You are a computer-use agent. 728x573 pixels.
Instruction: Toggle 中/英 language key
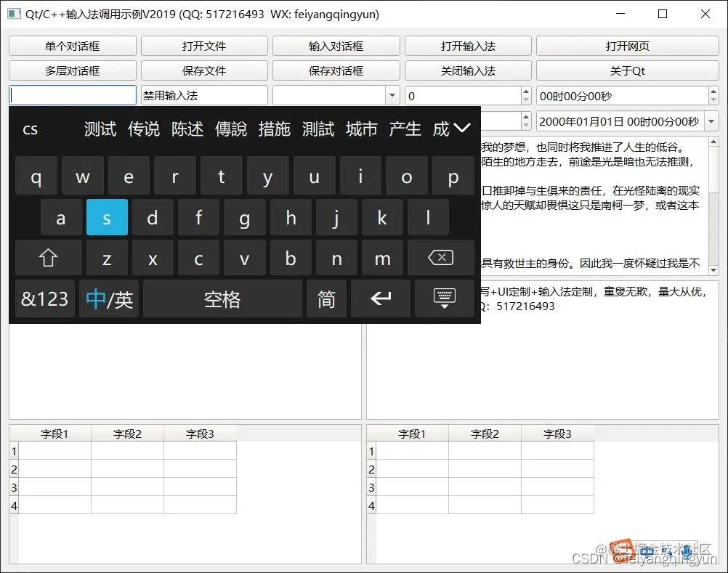click(109, 298)
